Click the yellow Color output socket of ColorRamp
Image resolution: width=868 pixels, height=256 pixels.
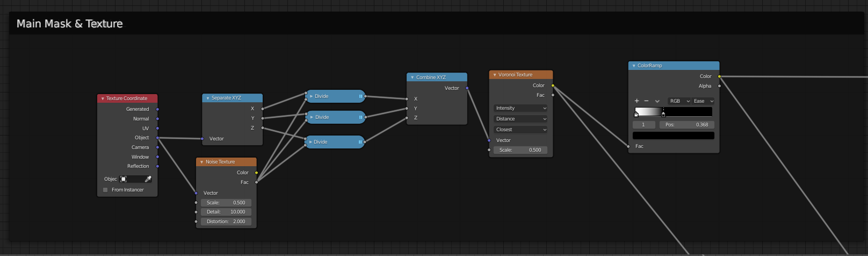(x=719, y=76)
